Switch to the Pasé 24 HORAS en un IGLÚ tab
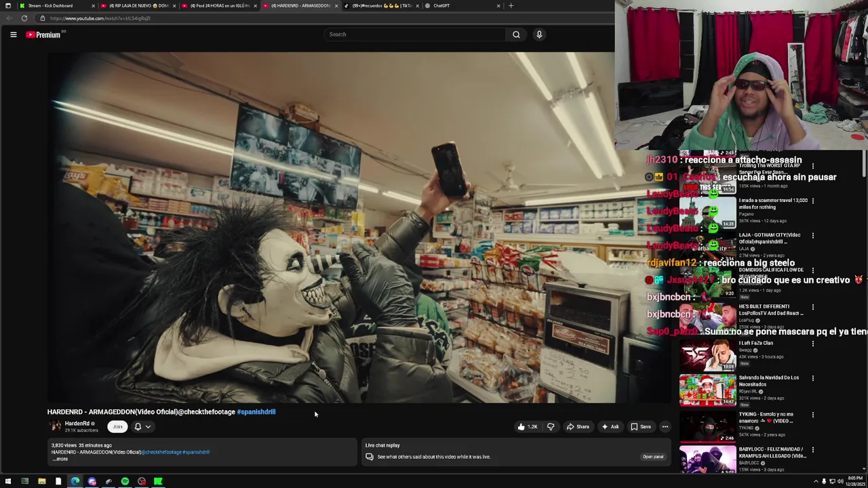The image size is (868, 488). click(x=218, y=5)
